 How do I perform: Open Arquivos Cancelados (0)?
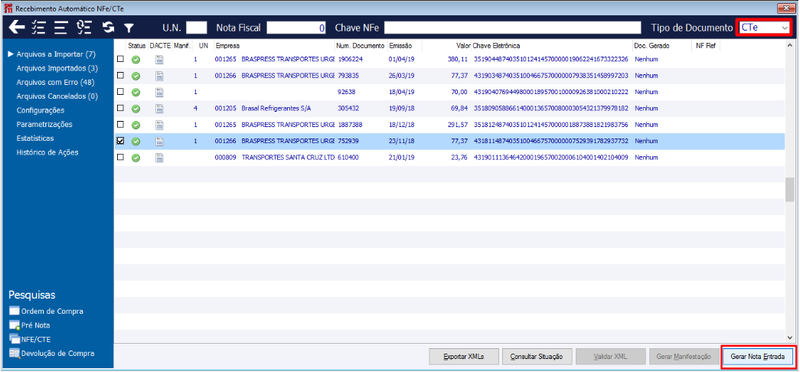tap(57, 96)
